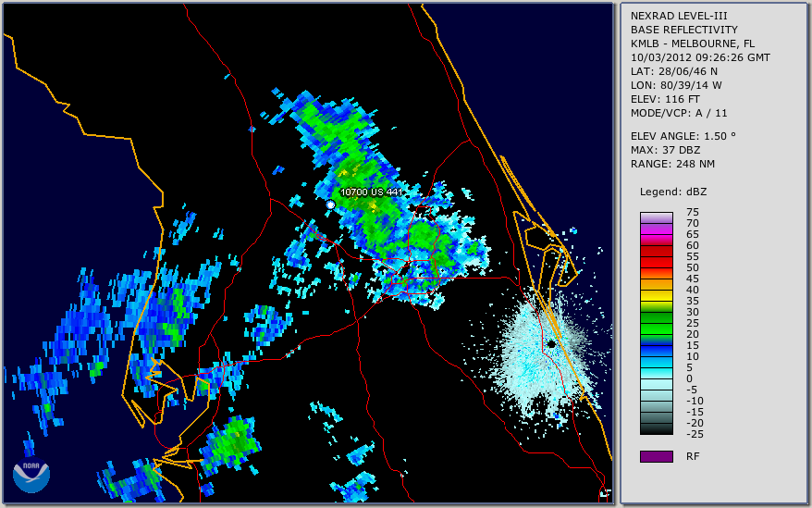Click the black radar site dot at Melbourne

pos(551,344)
